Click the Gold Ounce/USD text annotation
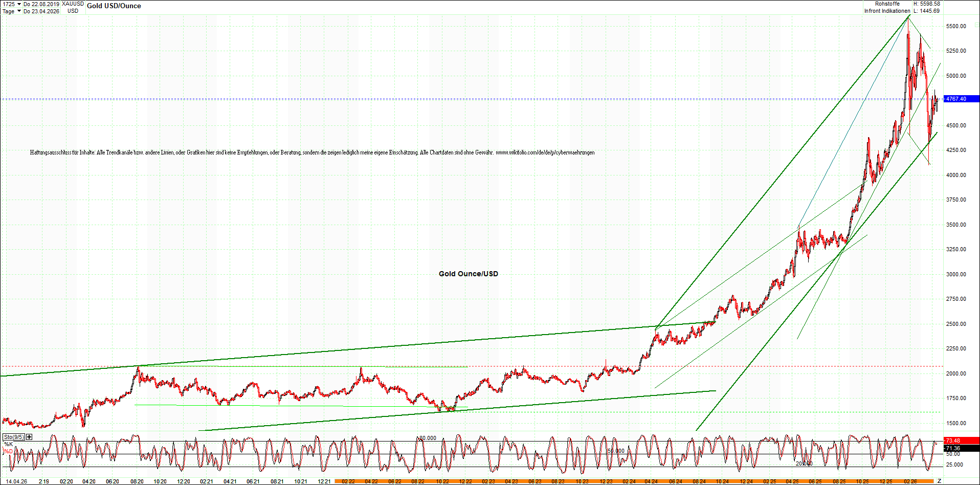The width and height of the screenshot is (980, 485). tap(468, 274)
